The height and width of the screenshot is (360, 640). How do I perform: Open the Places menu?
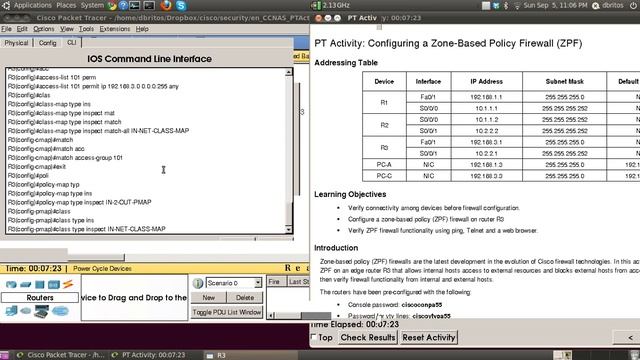[x=66, y=5]
